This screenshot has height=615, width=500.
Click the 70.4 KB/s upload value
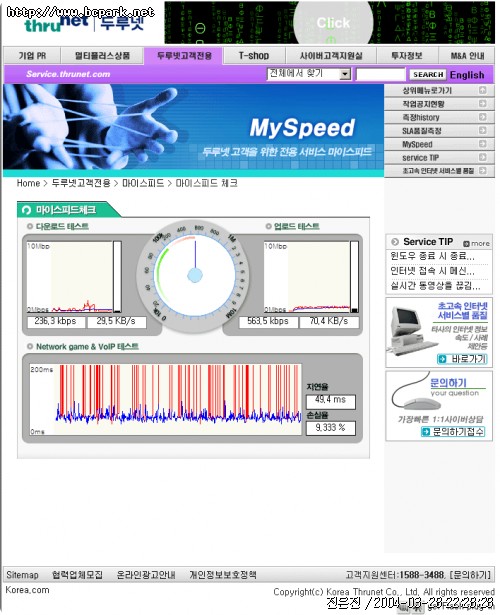point(329,321)
